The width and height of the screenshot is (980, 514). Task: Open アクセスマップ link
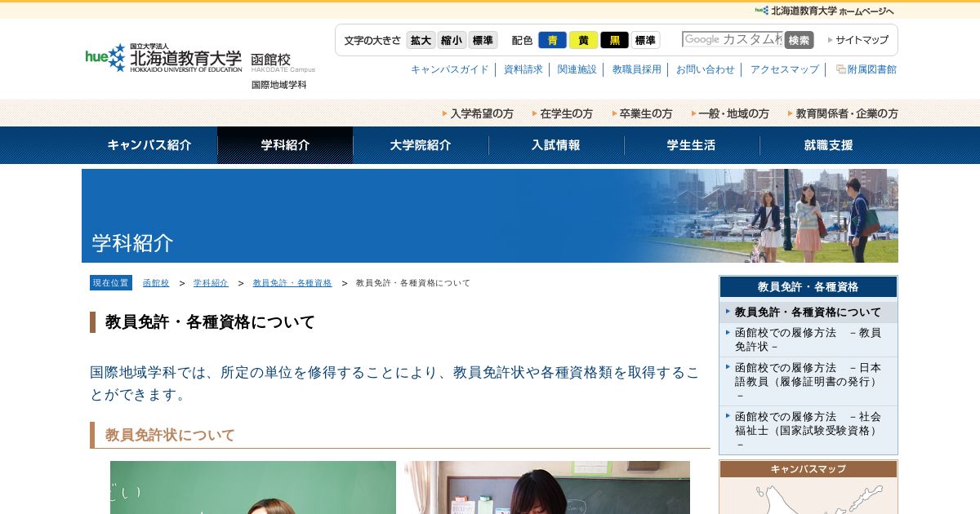coord(785,69)
